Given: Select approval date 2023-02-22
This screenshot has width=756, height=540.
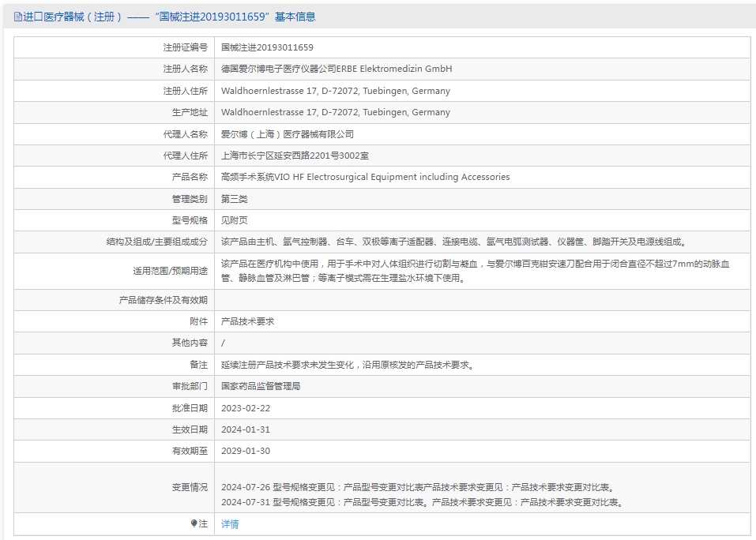Looking at the screenshot, I should coord(246,408).
